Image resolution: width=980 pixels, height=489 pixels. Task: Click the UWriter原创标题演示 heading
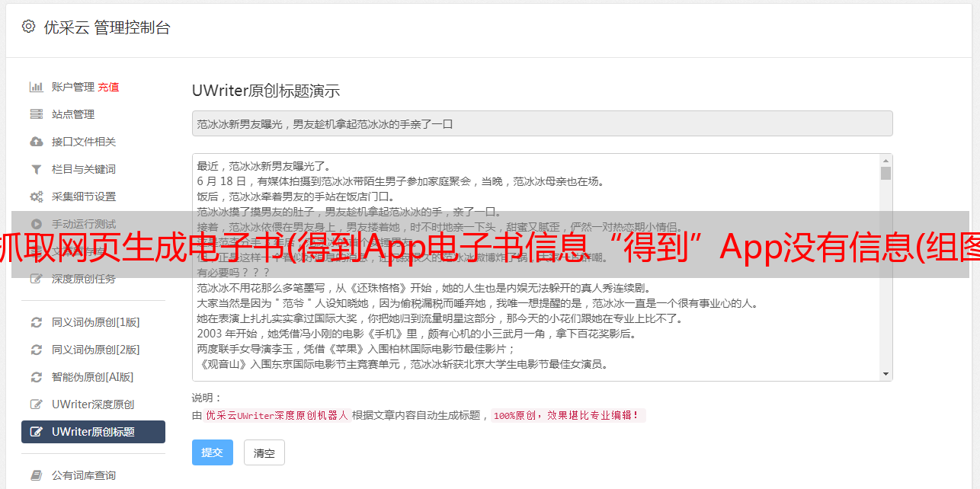click(266, 91)
